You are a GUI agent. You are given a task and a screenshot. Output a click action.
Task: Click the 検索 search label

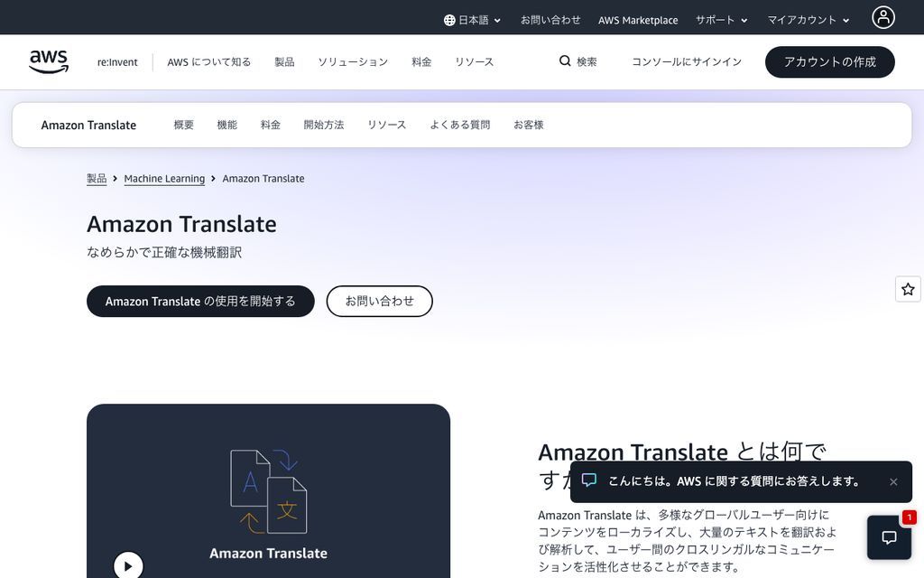pyautogui.click(x=587, y=62)
